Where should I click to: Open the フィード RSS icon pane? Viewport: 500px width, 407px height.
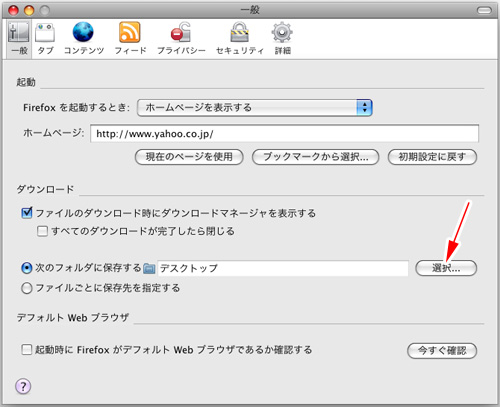pyautogui.click(x=130, y=38)
